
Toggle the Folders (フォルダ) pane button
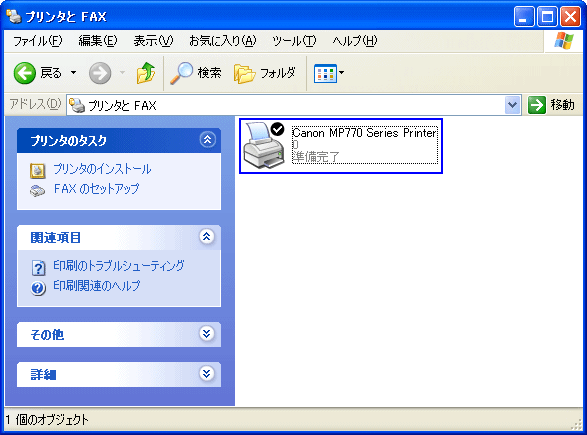pos(264,73)
